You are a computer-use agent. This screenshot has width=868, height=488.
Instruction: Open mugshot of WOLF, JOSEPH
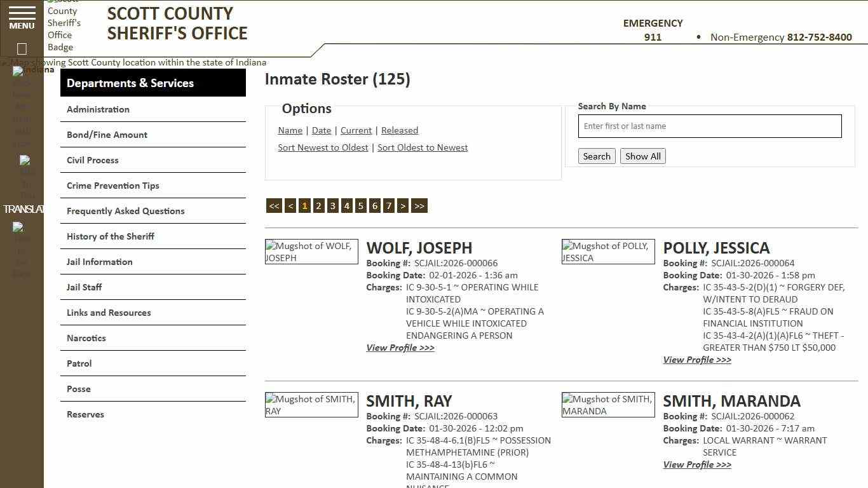tap(311, 252)
